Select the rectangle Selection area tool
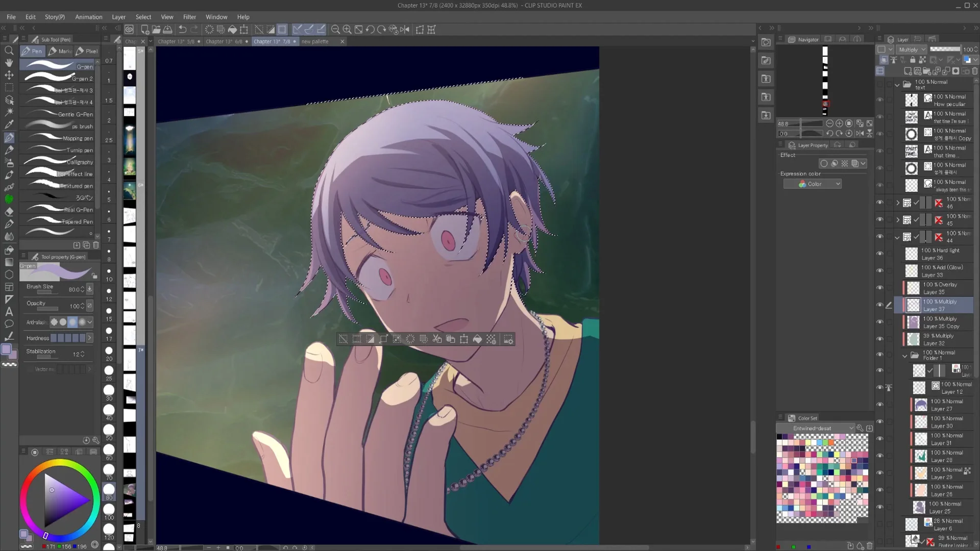 pyautogui.click(x=9, y=88)
